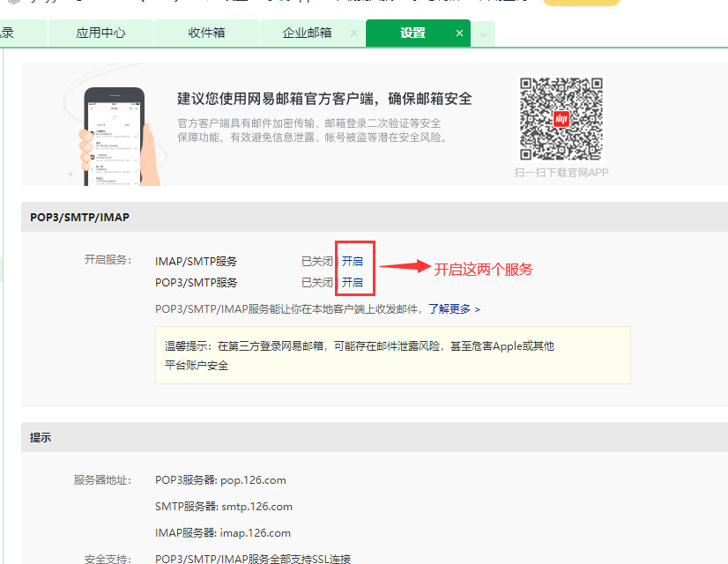Enable POP3/SMTP服务 via 开启 link
Image resolution: width=728 pixels, height=564 pixels.
[353, 282]
